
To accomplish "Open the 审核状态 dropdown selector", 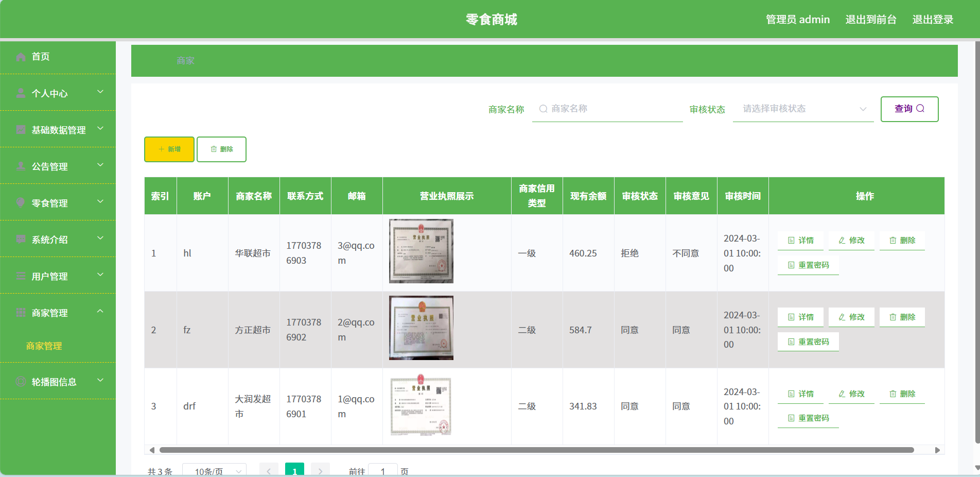I will tap(803, 109).
